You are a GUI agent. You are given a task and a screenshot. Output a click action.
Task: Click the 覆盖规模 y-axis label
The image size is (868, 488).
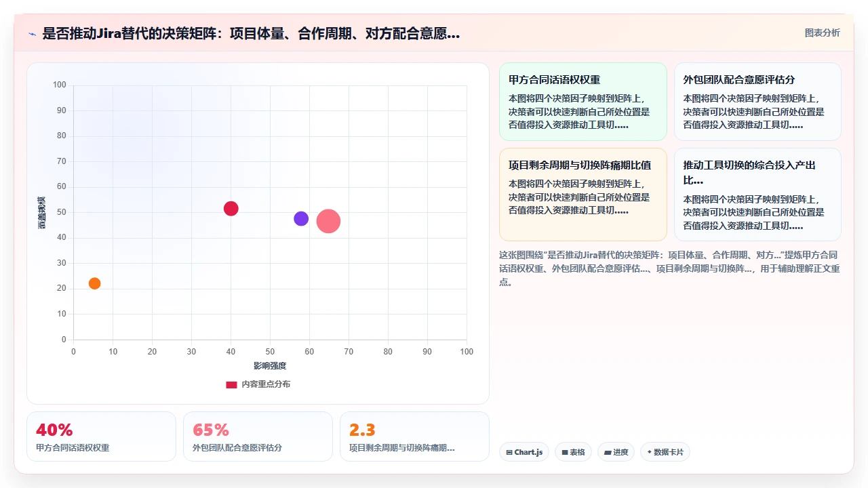pos(41,212)
